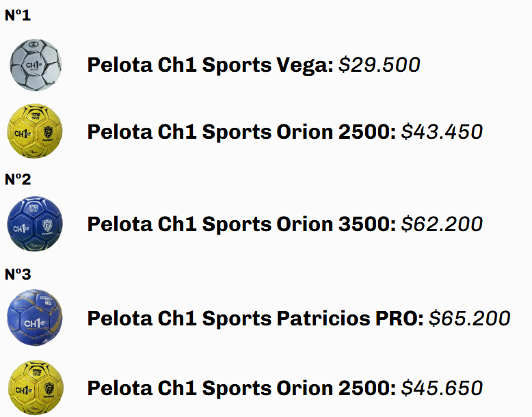Click the Nº2 heading

point(18,179)
